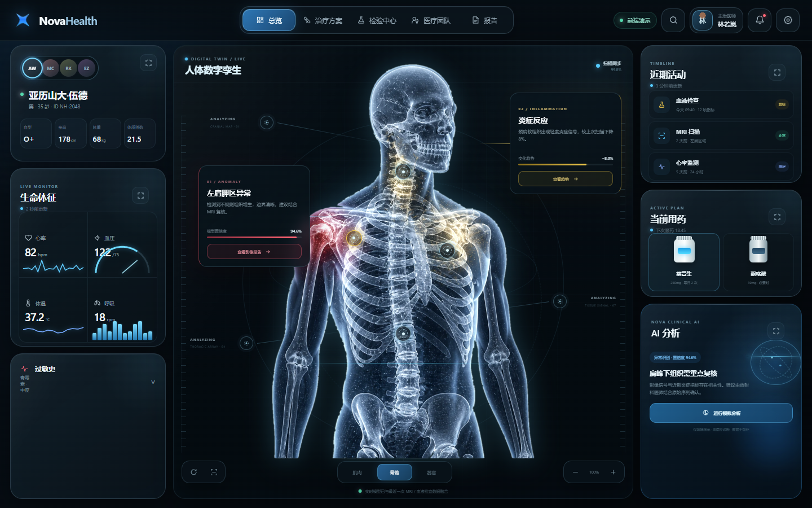Open the 检验中心 tab

click(377, 20)
